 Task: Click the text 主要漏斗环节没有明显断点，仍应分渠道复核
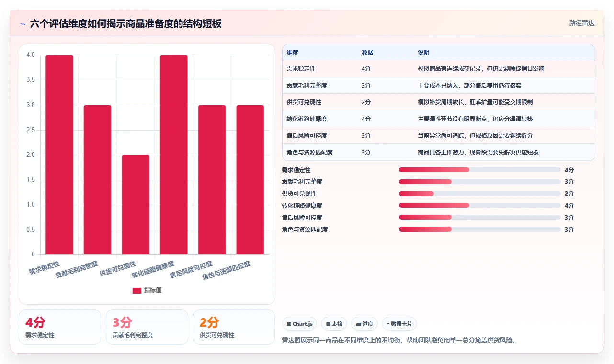coord(475,119)
